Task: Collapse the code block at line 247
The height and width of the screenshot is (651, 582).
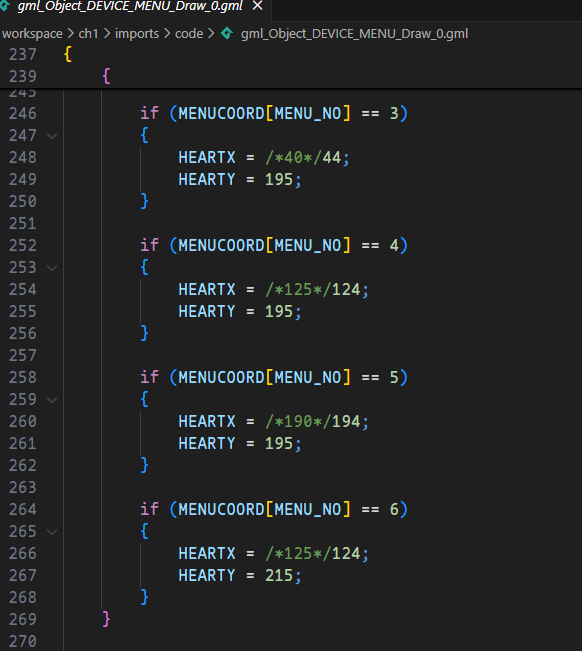Action: [x=52, y=136]
